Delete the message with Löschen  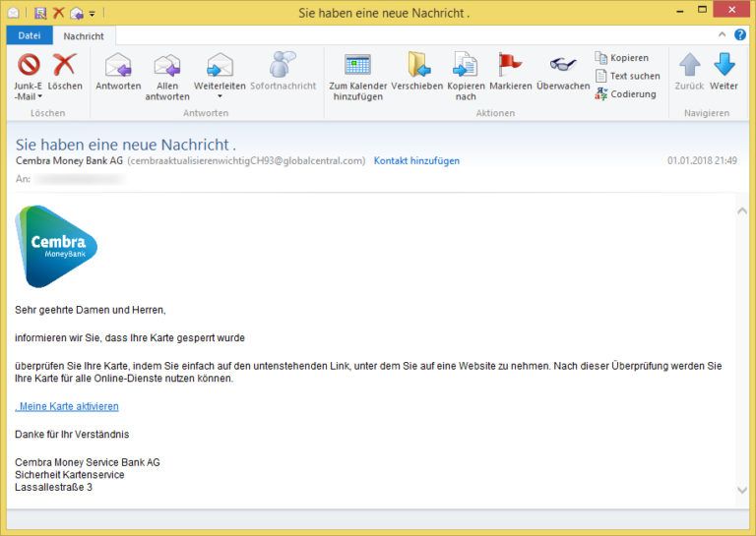click(x=65, y=72)
